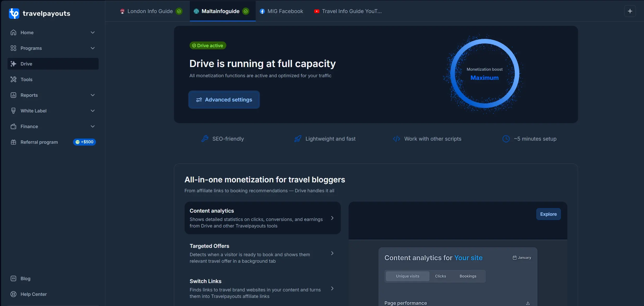Select the Bookings metric

468,276
